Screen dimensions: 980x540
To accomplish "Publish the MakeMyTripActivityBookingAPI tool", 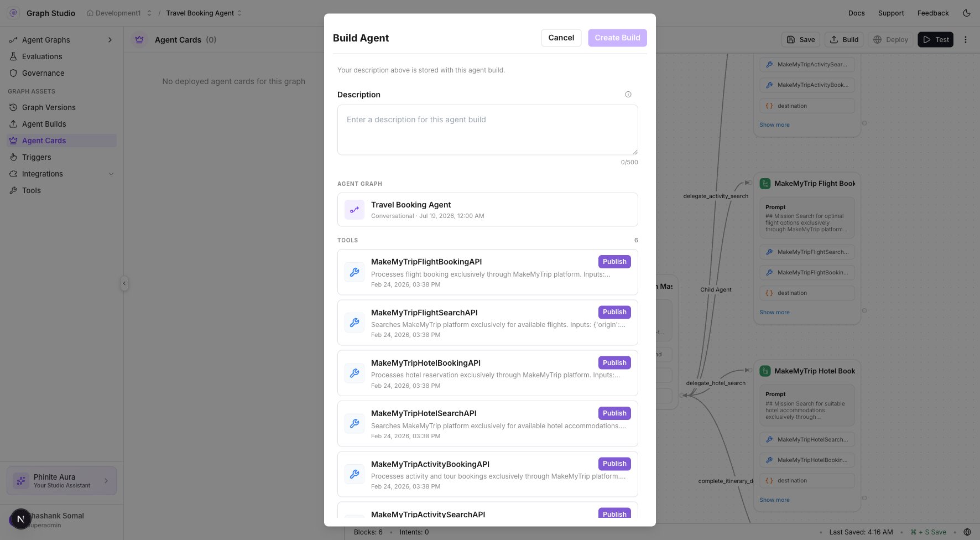I will [614, 464].
